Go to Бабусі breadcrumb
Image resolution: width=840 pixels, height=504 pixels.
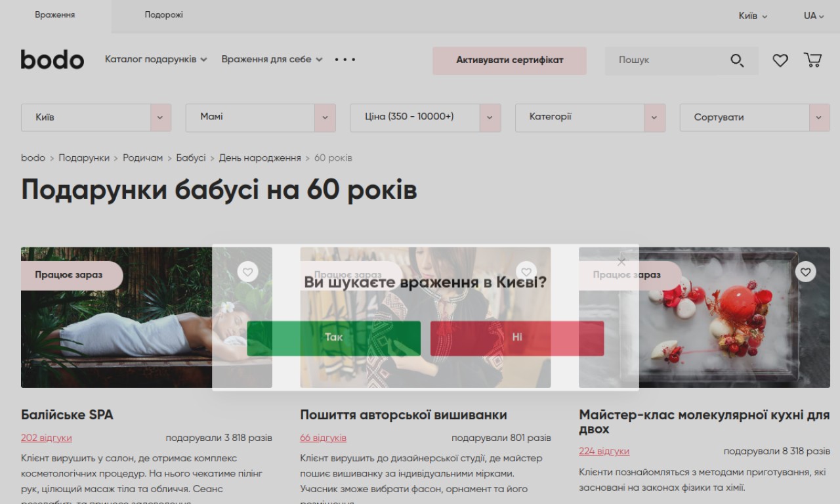click(x=191, y=158)
